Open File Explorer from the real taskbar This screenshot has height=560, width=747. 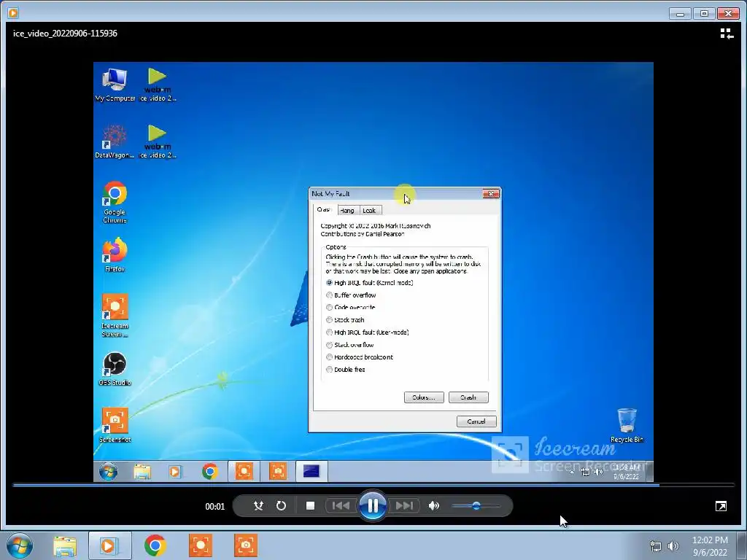point(65,545)
